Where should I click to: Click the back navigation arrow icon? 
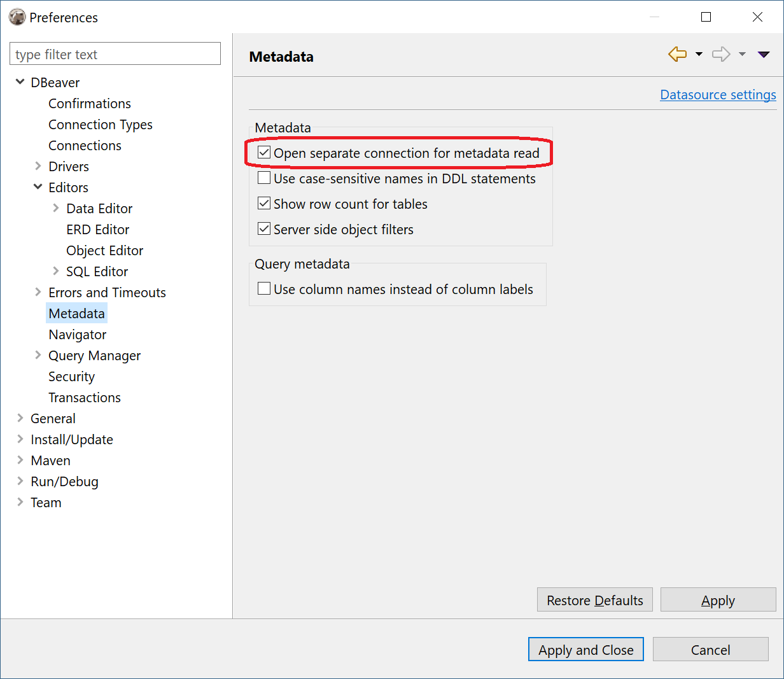tap(678, 55)
